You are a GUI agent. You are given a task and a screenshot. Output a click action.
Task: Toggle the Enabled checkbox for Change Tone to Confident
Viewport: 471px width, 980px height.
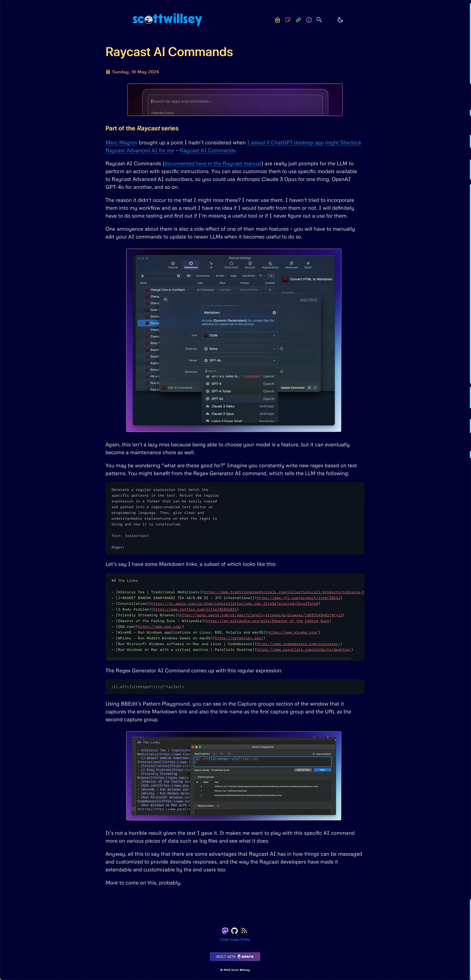coord(271,290)
